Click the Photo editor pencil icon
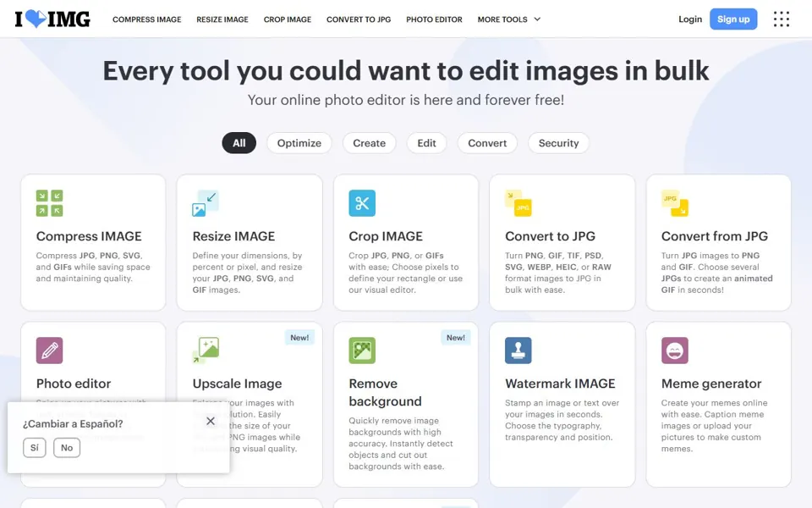 tap(49, 351)
